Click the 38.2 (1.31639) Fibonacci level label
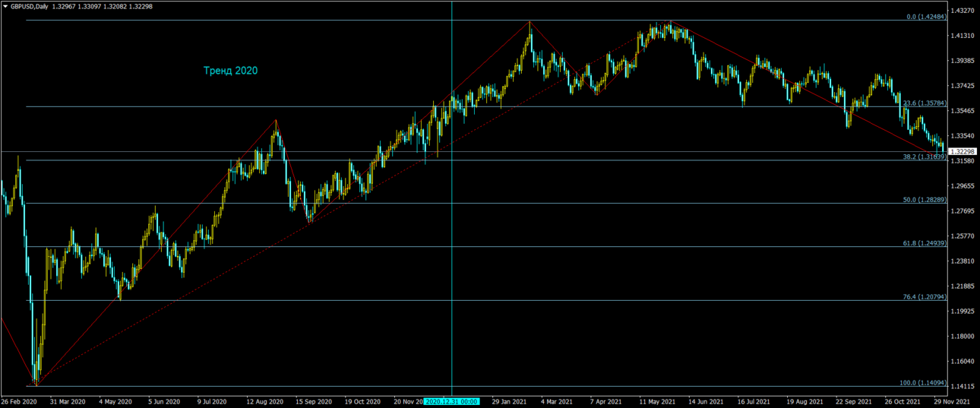 (x=925, y=157)
